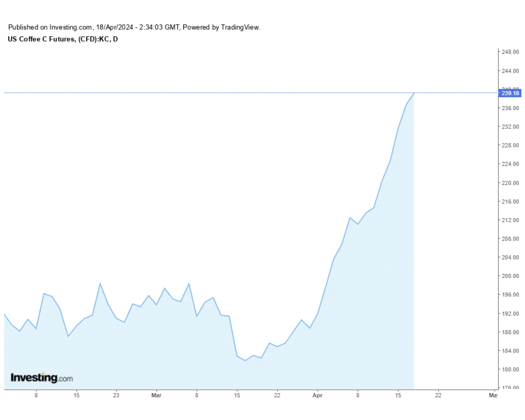Click the Investing.com logo watermark

pos(42,378)
